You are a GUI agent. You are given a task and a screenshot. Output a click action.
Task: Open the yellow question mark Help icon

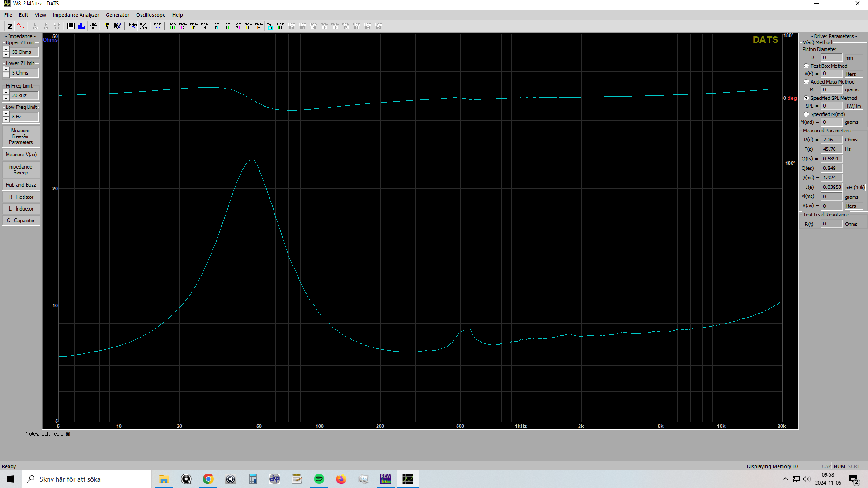(107, 26)
